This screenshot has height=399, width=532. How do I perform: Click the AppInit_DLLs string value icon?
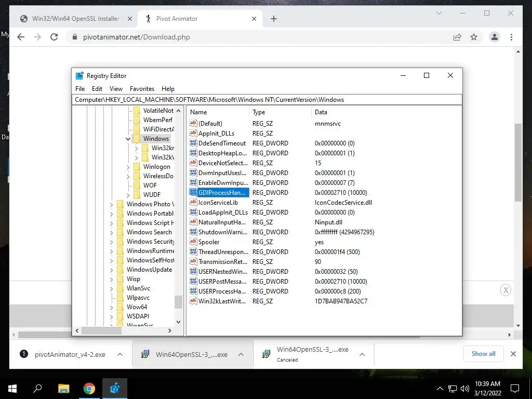click(x=193, y=133)
